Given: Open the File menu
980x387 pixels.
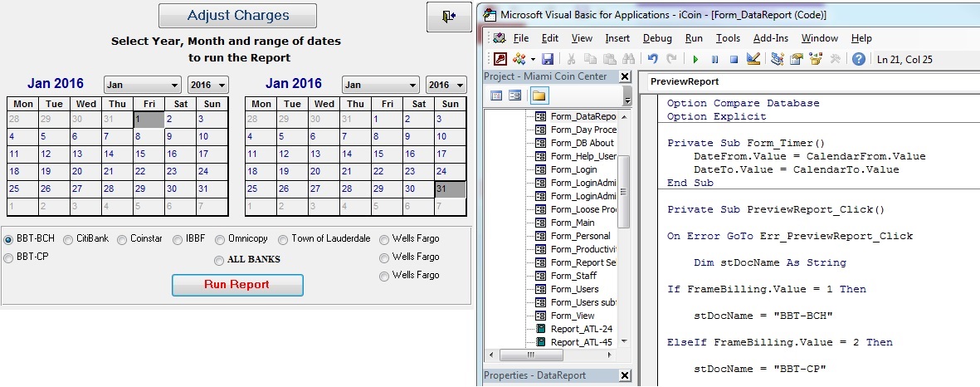Looking at the screenshot, I should click(520, 38).
